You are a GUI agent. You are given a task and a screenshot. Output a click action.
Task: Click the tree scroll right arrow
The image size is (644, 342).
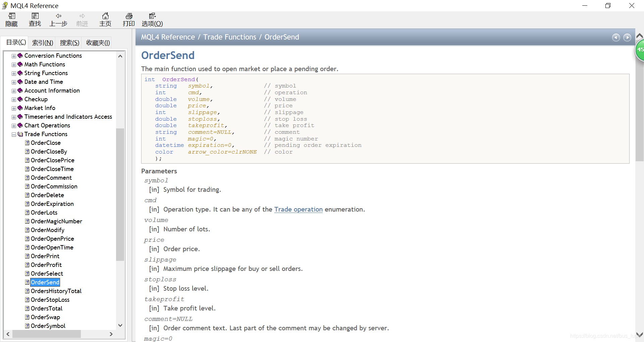tap(111, 334)
